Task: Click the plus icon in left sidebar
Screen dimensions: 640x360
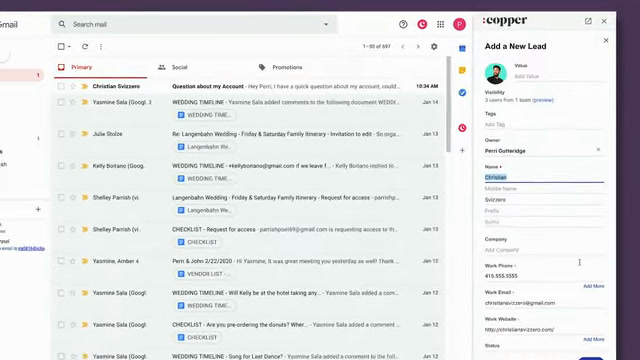Action: click(38, 209)
